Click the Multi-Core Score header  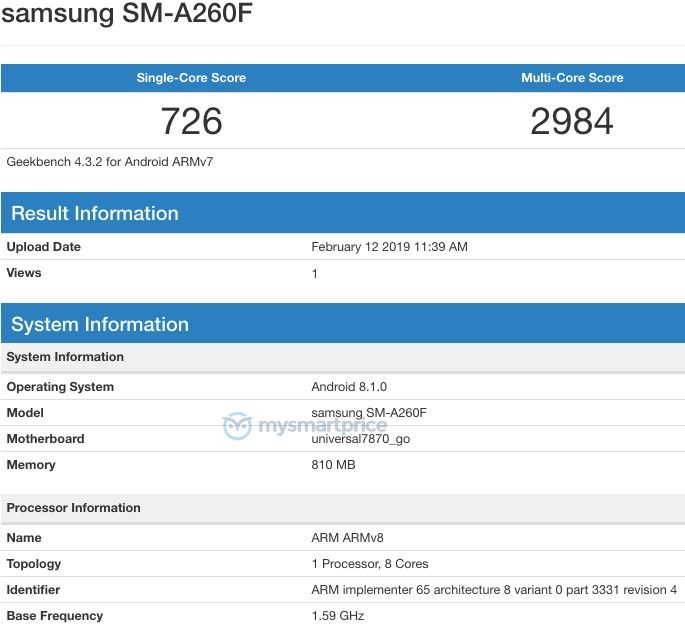click(x=572, y=78)
